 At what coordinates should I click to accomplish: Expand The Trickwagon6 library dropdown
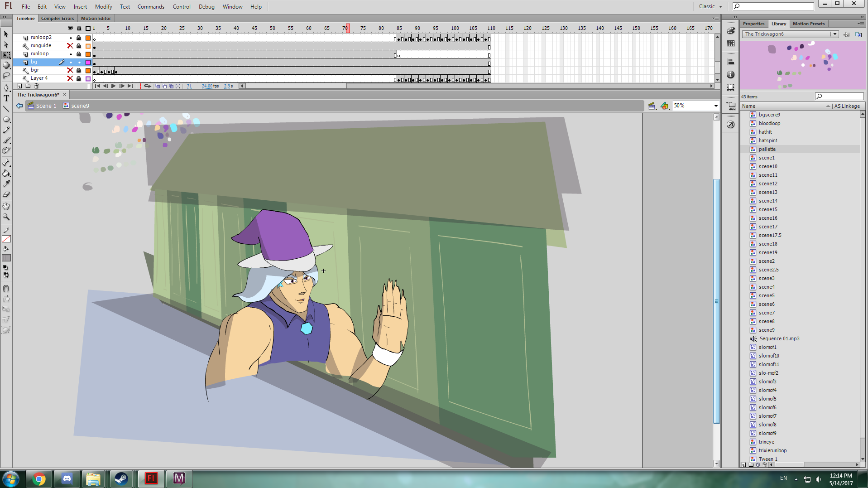click(x=834, y=34)
